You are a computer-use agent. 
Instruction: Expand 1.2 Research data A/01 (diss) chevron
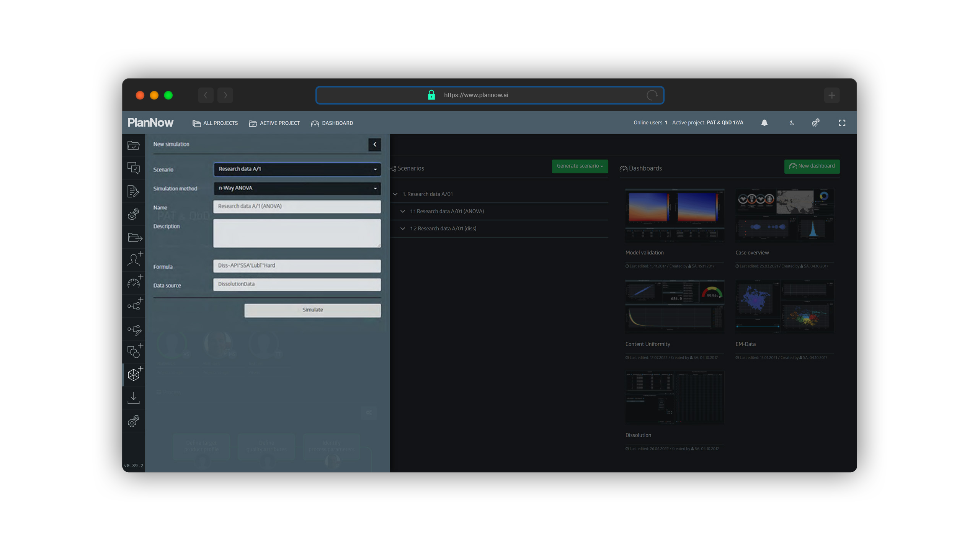click(x=403, y=229)
